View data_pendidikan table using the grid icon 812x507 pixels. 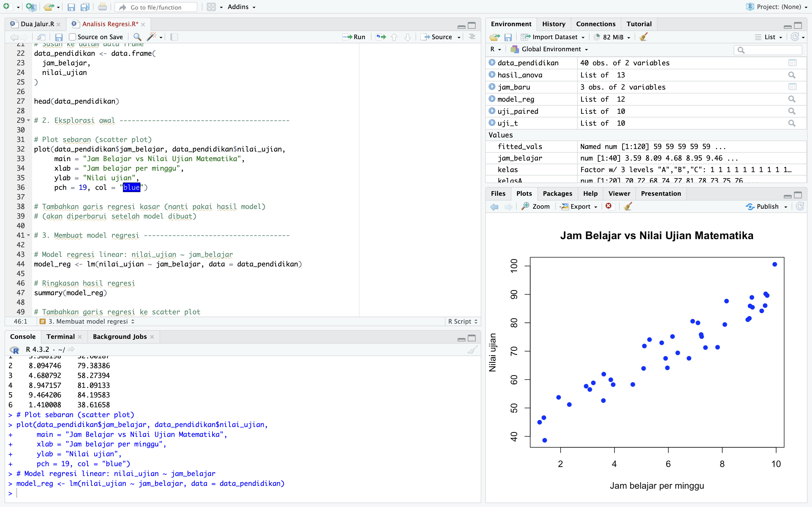click(792, 63)
